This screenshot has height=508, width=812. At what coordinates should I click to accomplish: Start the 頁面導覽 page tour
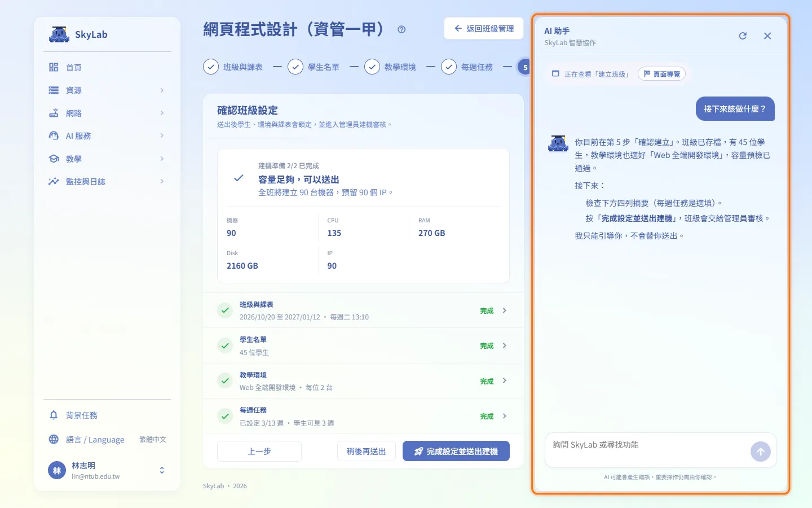[662, 74]
